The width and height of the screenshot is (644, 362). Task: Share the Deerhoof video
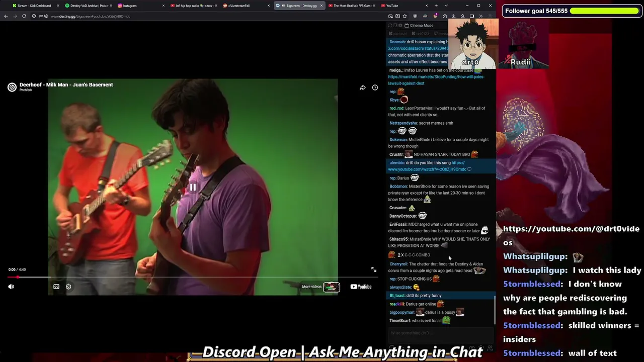[363, 87]
